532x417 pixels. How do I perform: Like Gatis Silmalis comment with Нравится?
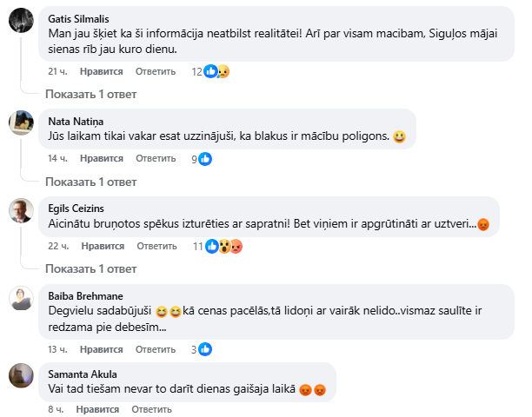point(101,71)
